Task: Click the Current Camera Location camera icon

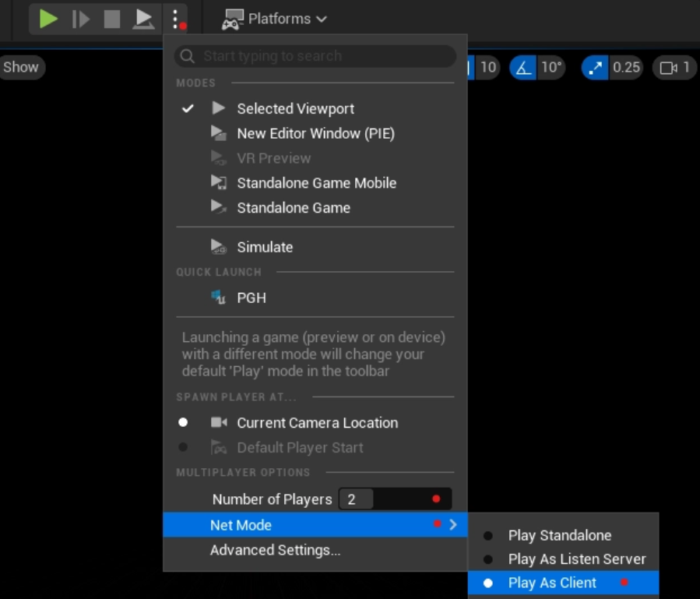Action: 219,422
